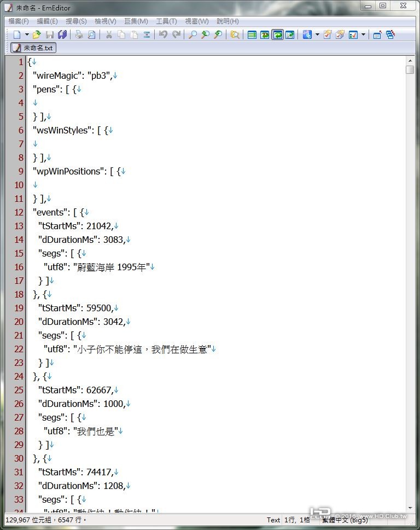Enable the No Wrap mode
The width and height of the screenshot is (420, 530).
click(252, 34)
